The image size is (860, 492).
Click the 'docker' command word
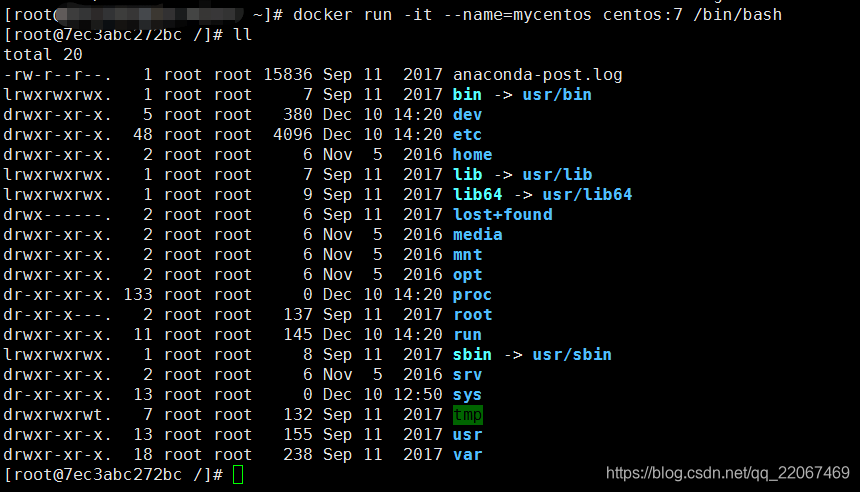[322, 14]
